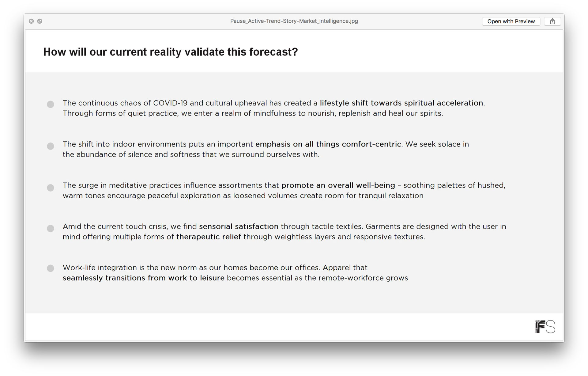This screenshot has height=376, width=588.
Task: Click the bullet beside the indoor environments paragraph
Action: tap(51, 146)
